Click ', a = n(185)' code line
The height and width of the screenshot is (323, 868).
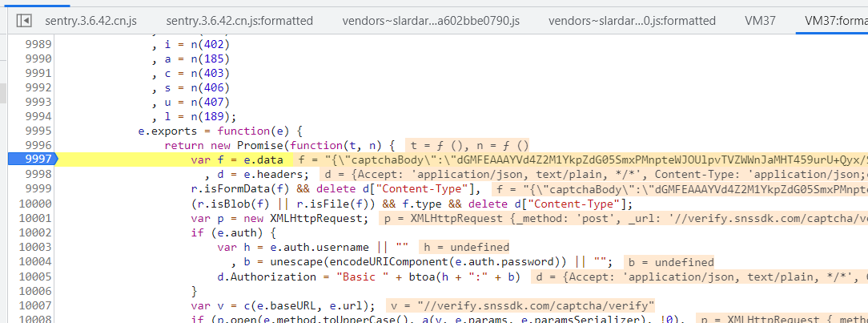[x=191, y=59]
